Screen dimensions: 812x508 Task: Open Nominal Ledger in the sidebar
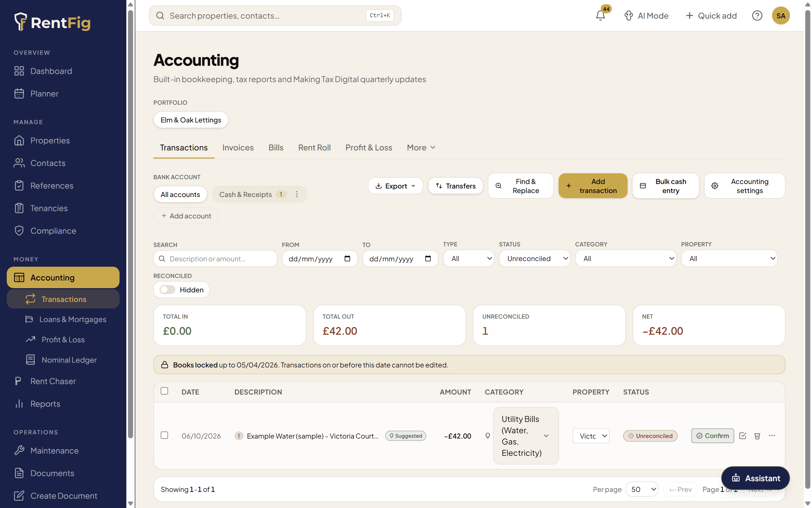tap(63, 360)
